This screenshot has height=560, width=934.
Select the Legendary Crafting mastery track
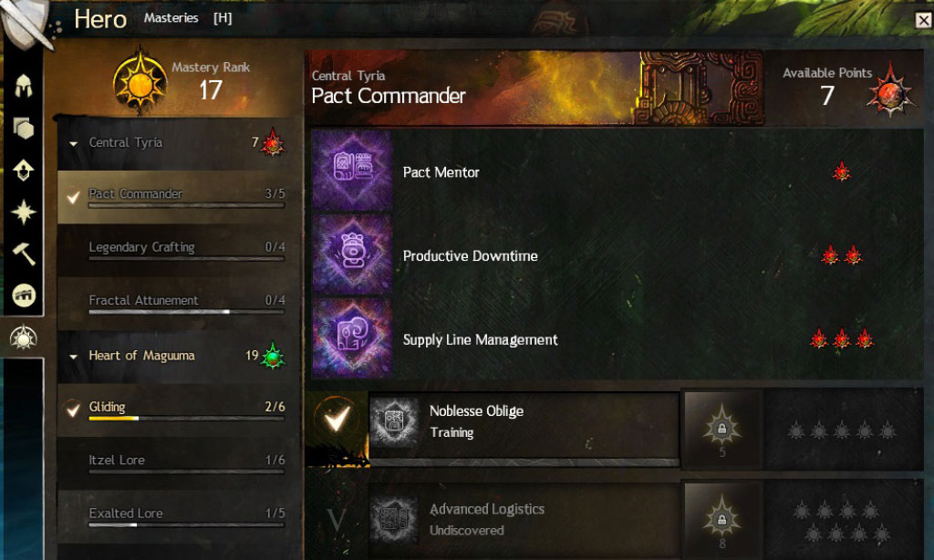click(178, 250)
